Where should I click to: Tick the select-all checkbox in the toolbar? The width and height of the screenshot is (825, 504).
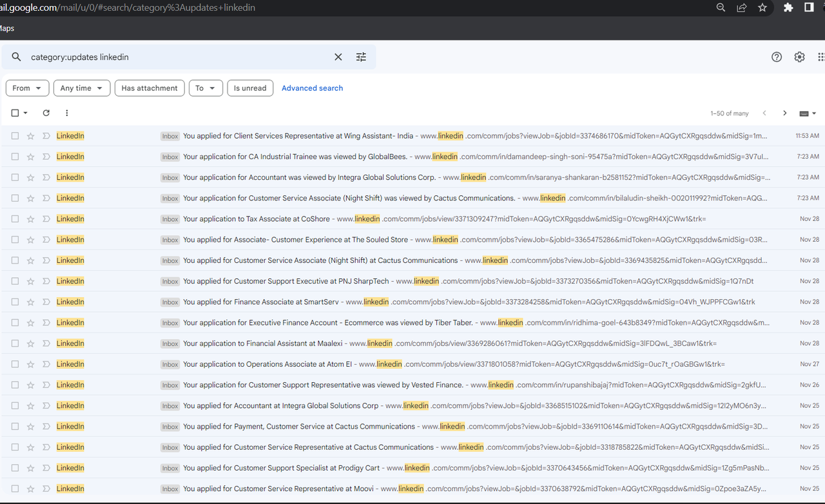(15, 113)
